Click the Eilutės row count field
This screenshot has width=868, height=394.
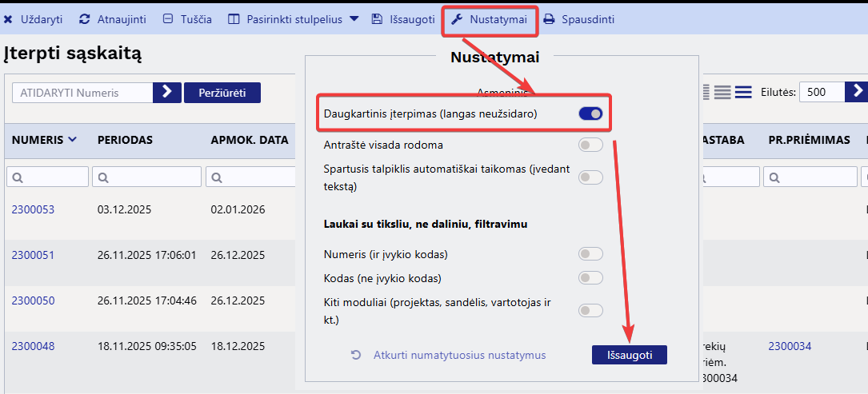[x=822, y=92]
